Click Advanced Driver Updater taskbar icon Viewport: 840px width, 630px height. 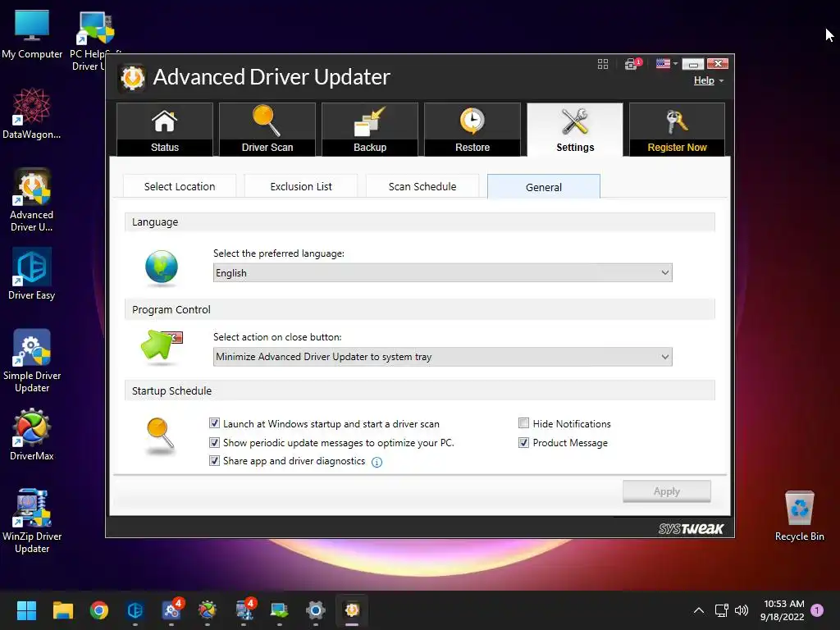click(x=351, y=610)
